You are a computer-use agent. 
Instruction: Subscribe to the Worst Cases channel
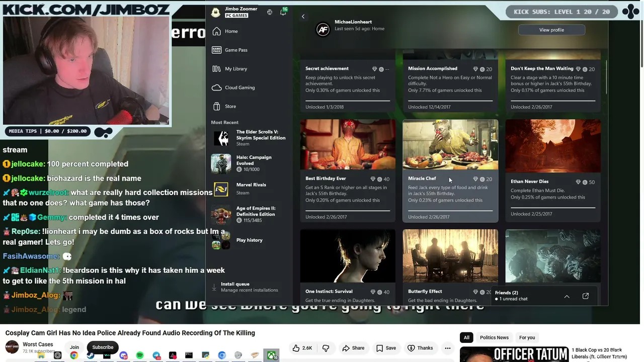103,347
